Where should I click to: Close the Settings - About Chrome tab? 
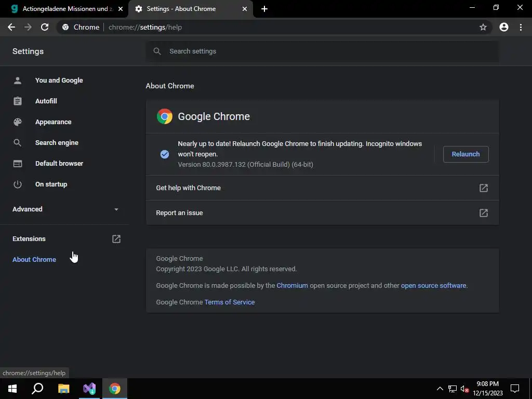point(245,9)
